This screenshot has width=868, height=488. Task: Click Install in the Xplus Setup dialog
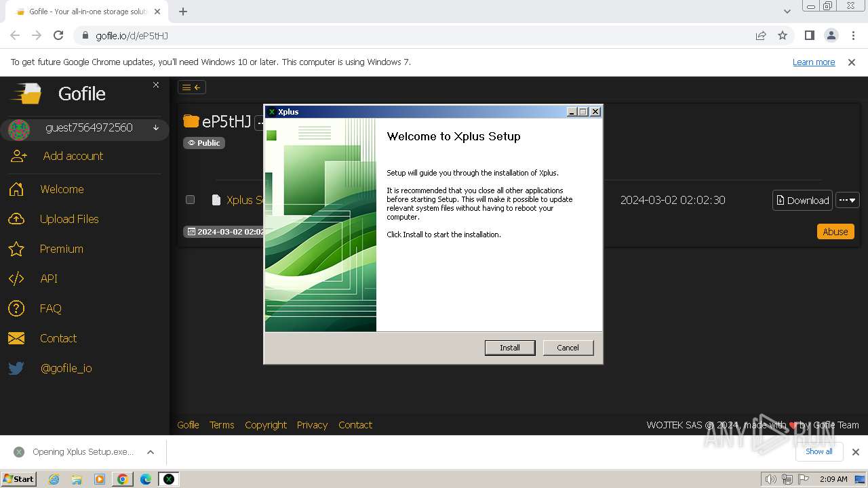pos(510,348)
